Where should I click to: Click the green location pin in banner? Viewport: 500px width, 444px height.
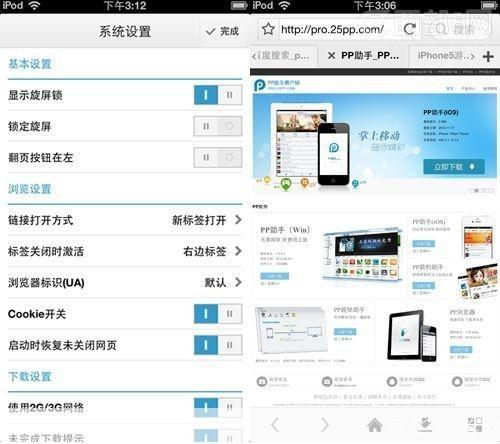[x=286, y=184]
